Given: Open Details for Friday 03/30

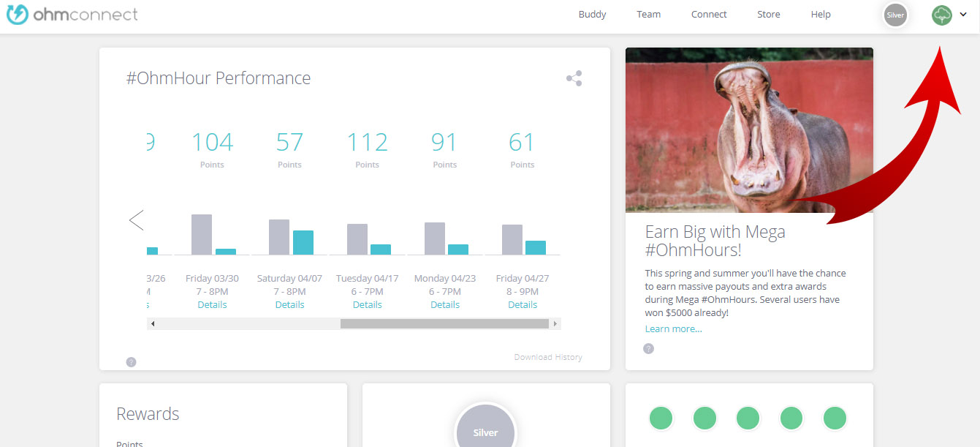Looking at the screenshot, I should point(212,304).
